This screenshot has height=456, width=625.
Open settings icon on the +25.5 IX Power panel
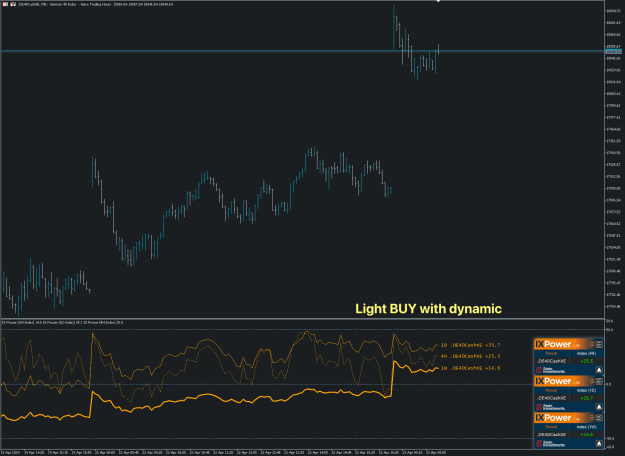[599, 344]
